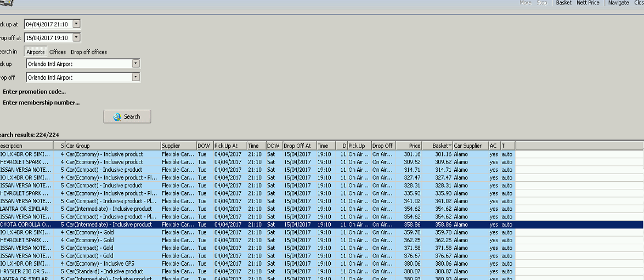Sort by Car Supplier column header
The width and height of the screenshot is (644, 280).
tap(471, 145)
